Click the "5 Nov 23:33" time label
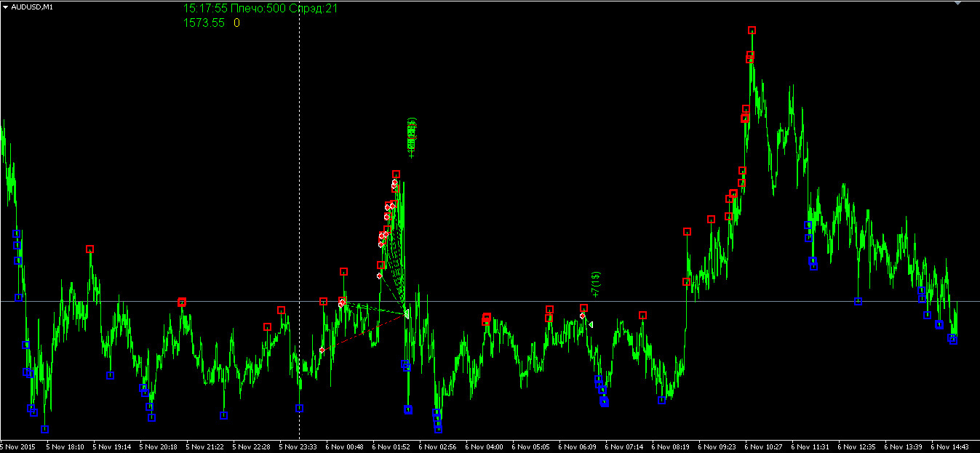 pyautogui.click(x=299, y=447)
